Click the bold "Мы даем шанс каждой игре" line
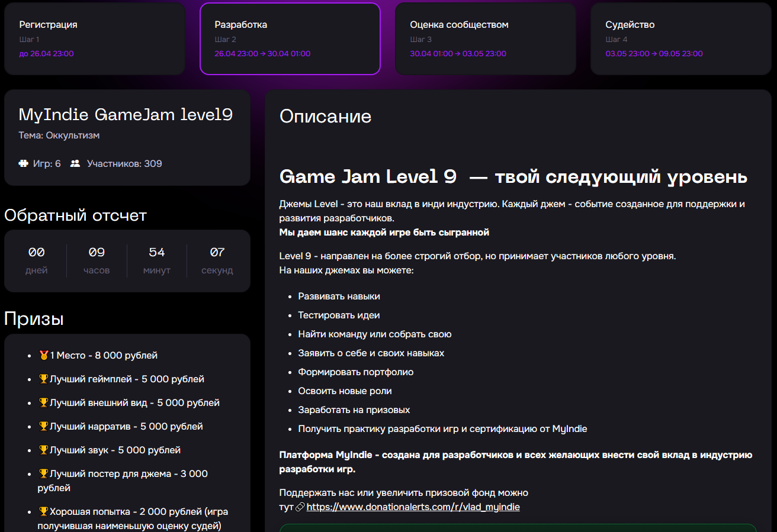This screenshot has width=777, height=532. click(384, 233)
